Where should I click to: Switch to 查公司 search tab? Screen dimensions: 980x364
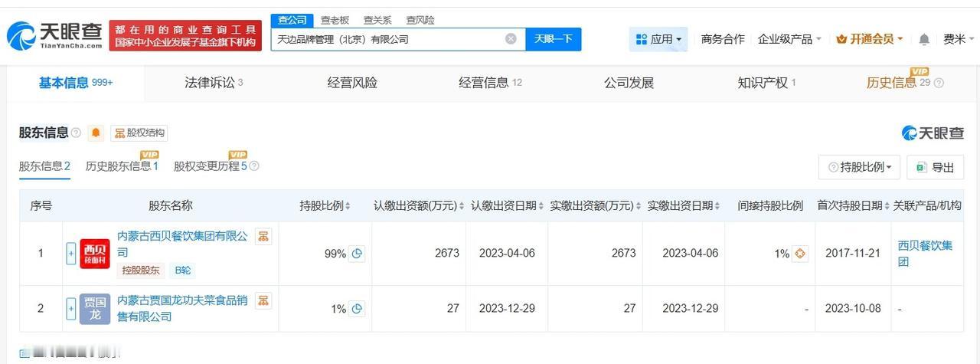pos(292,20)
